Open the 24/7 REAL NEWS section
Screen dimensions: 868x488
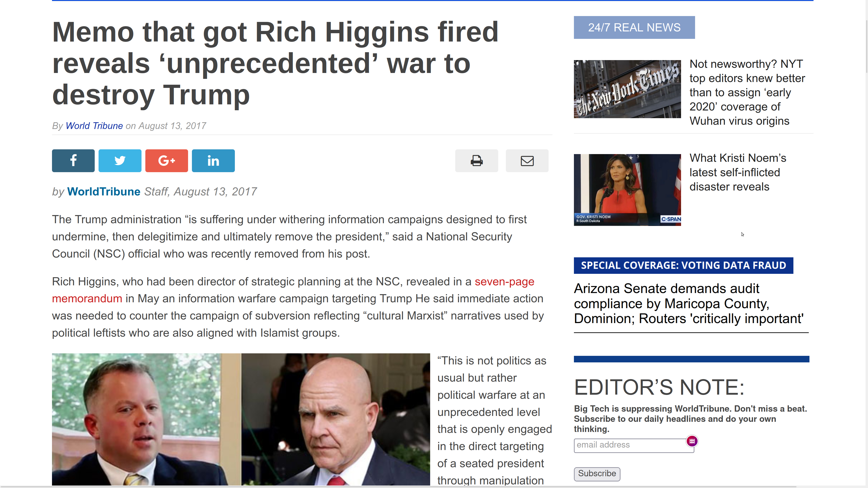coord(634,27)
